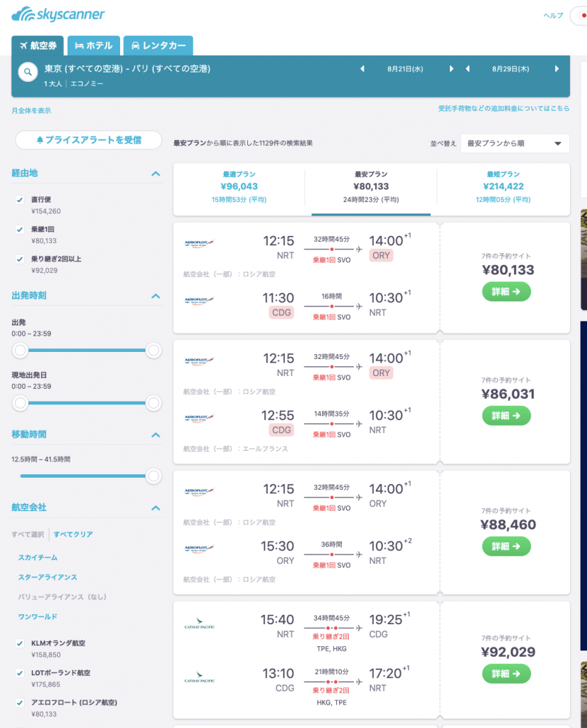This screenshot has height=728, width=587.
Task: Click the magnifier search icon in route bar
Action: [x=28, y=72]
